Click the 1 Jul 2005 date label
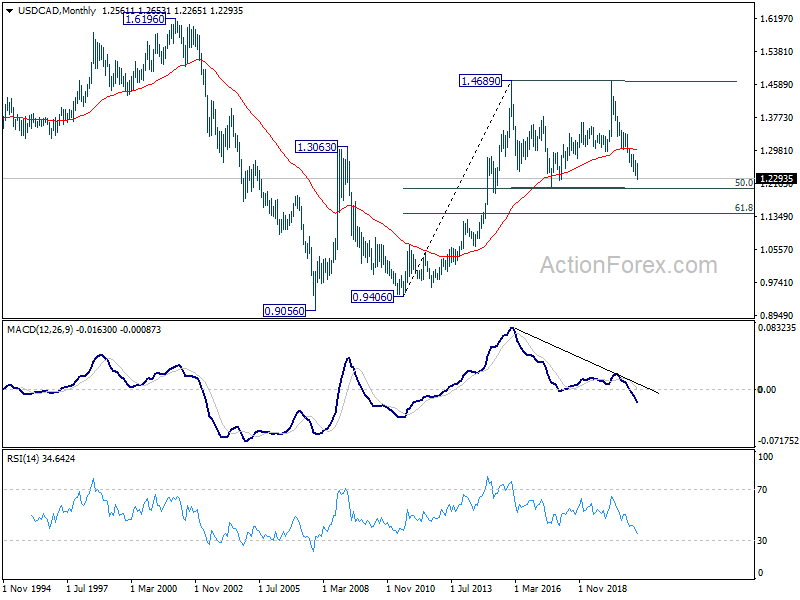The image size is (800, 600). point(280,588)
